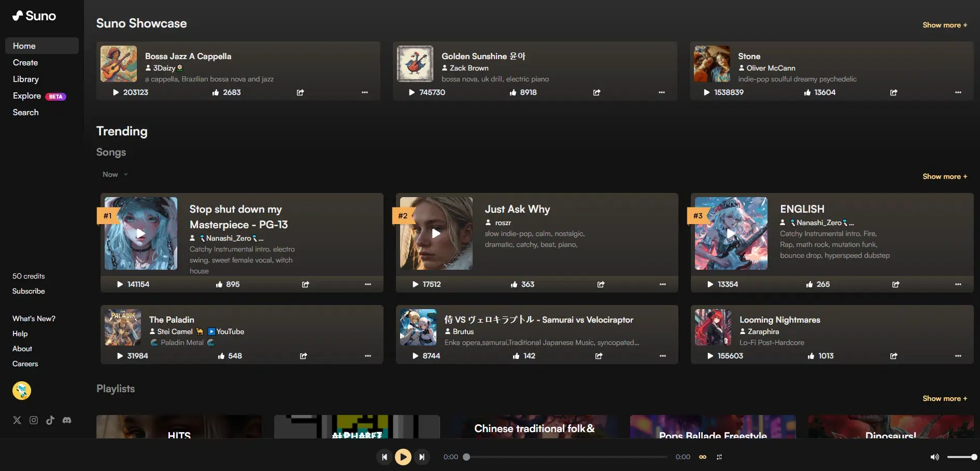Open more options for Stone song
Screen dimensions: 980x471
coord(958,92)
